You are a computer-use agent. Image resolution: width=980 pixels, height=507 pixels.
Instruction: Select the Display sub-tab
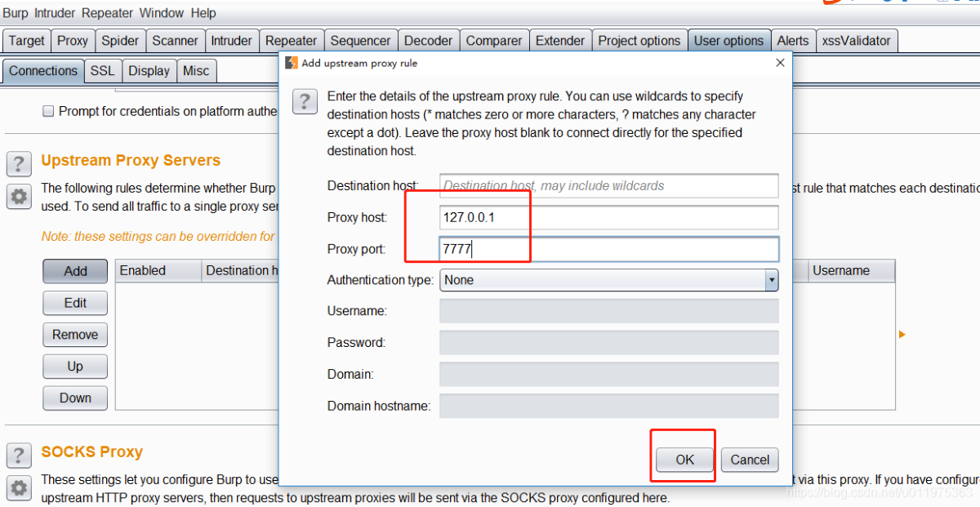pyautogui.click(x=149, y=71)
